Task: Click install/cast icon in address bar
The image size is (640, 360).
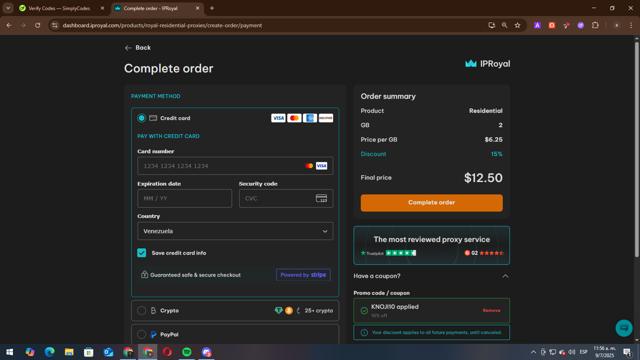Action: click(x=491, y=25)
